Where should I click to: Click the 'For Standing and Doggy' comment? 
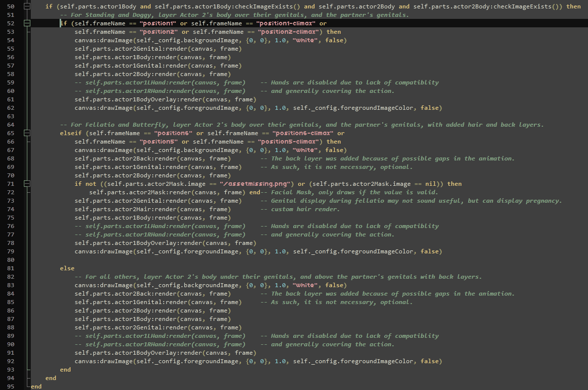click(235, 15)
